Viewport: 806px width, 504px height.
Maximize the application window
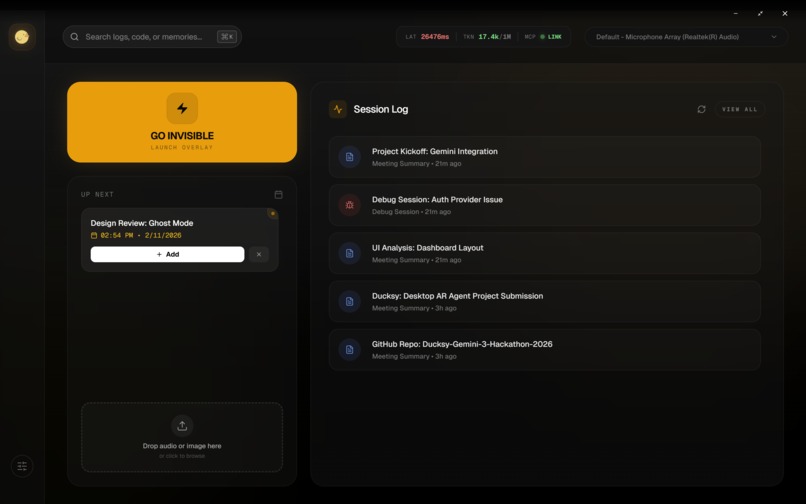(760, 13)
